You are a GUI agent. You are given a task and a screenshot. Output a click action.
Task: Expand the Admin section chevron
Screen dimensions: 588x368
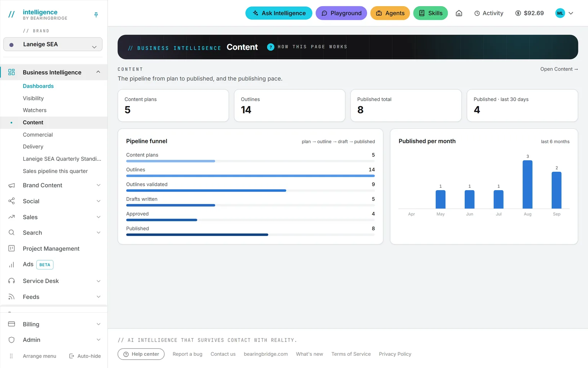pos(98,340)
